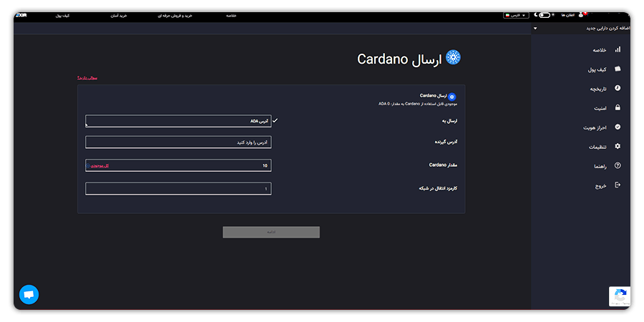This screenshot has height=322, width=644.
Task: Select خروج logout in the sidebar
Action: pyautogui.click(x=601, y=185)
